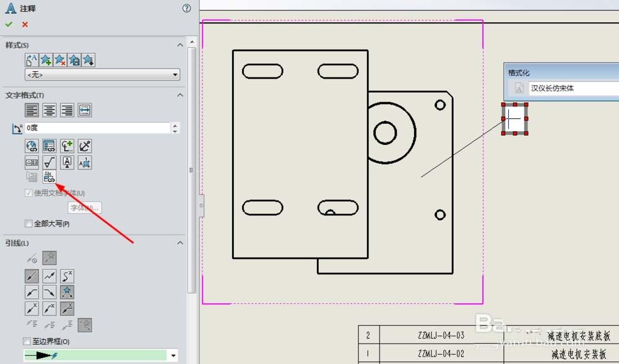Increase the text rotation angle stepper

point(176,126)
